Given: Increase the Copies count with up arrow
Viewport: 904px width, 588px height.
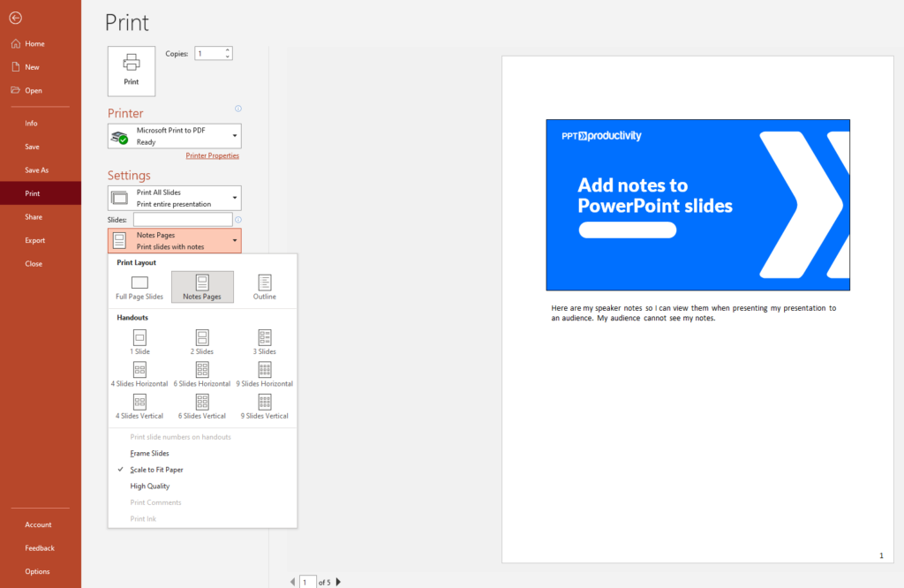Looking at the screenshot, I should pos(227,50).
